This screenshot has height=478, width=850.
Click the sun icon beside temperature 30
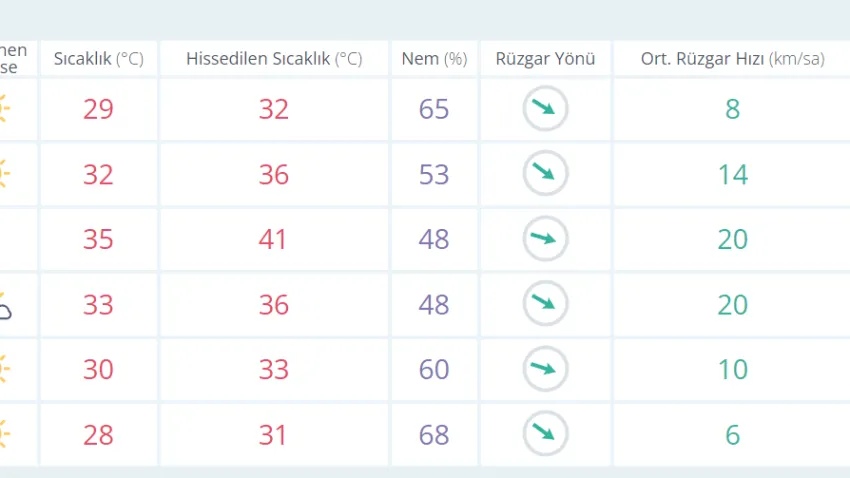[x=4, y=369]
